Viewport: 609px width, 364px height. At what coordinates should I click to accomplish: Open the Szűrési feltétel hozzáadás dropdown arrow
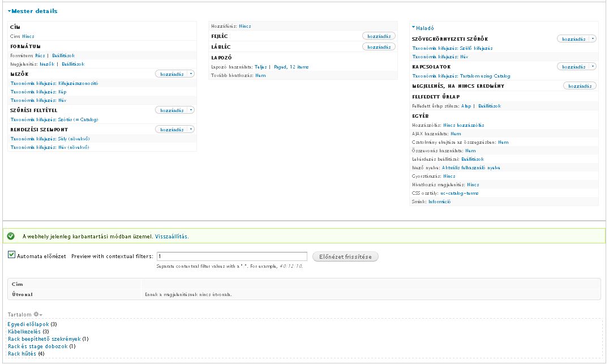[x=191, y=110]
